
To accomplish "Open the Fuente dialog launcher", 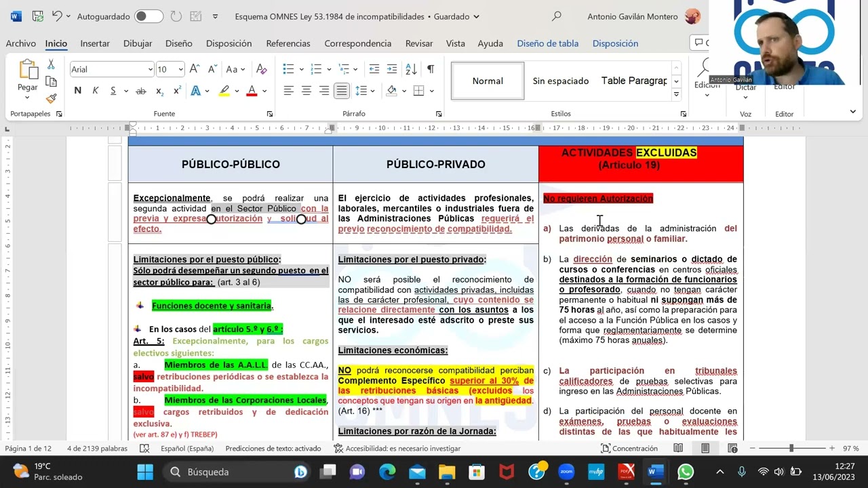I will point(270,114).
